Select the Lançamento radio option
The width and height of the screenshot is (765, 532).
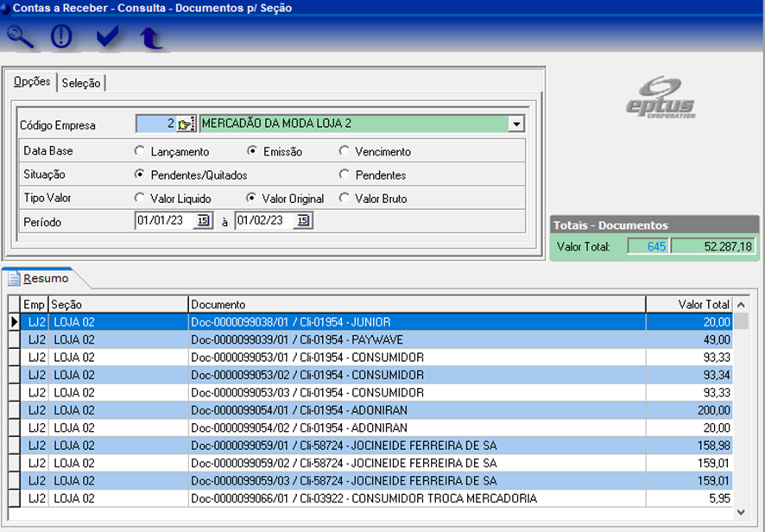pos(140,151)
